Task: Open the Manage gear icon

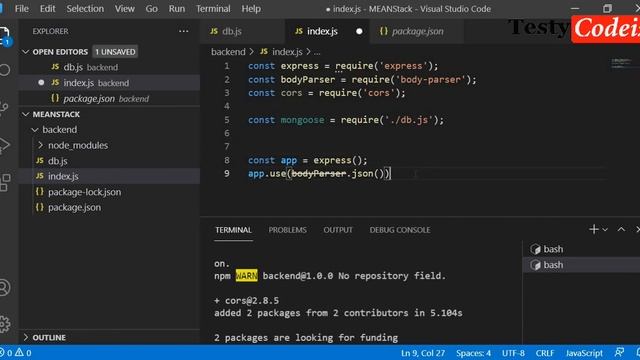Action: coord(4,324)
